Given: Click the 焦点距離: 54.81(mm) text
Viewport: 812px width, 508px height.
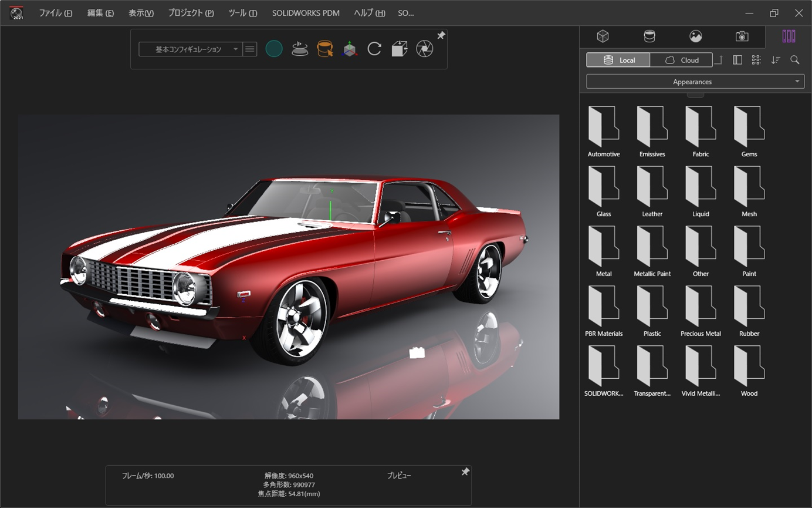Looking at the screenshot, I should [x=289, y=494].
